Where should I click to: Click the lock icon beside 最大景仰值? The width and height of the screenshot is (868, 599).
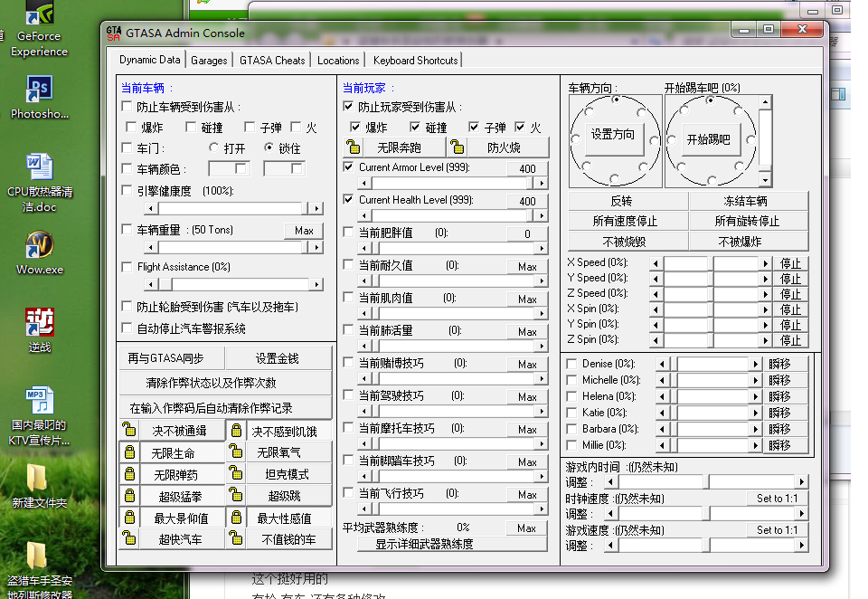[129, 517]
